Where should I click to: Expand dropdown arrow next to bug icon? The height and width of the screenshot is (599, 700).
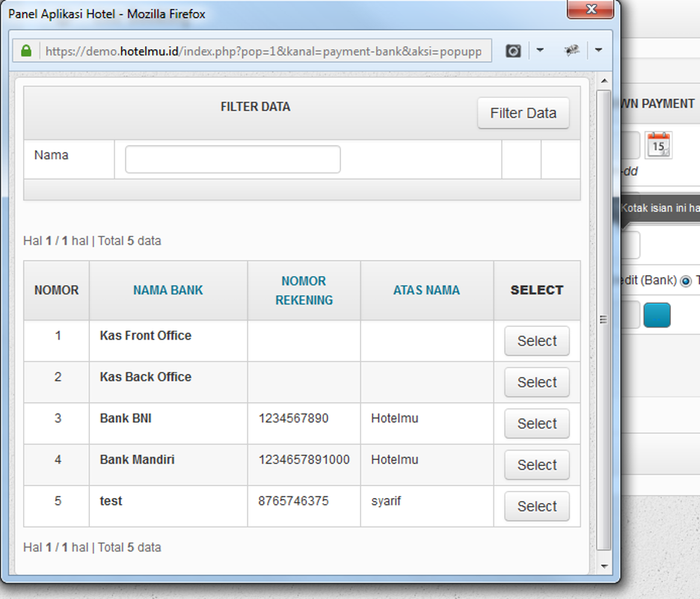click(598, 51)
